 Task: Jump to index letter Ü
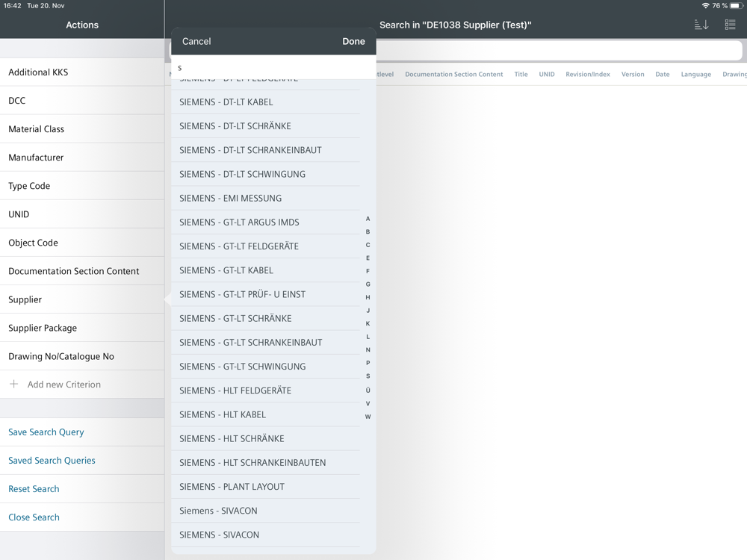(x=368, y=390)
